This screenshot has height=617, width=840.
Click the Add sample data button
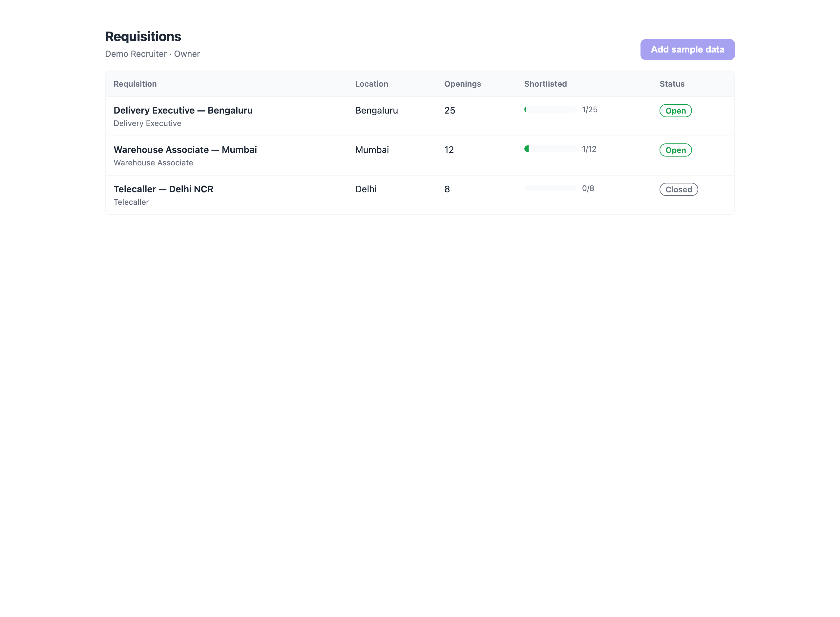687,49
